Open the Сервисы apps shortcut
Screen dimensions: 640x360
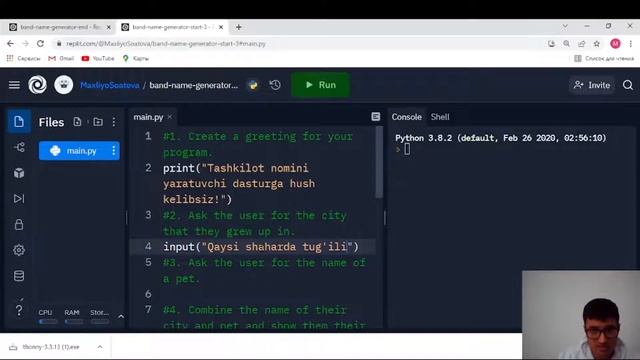click(x=24, y=58)
